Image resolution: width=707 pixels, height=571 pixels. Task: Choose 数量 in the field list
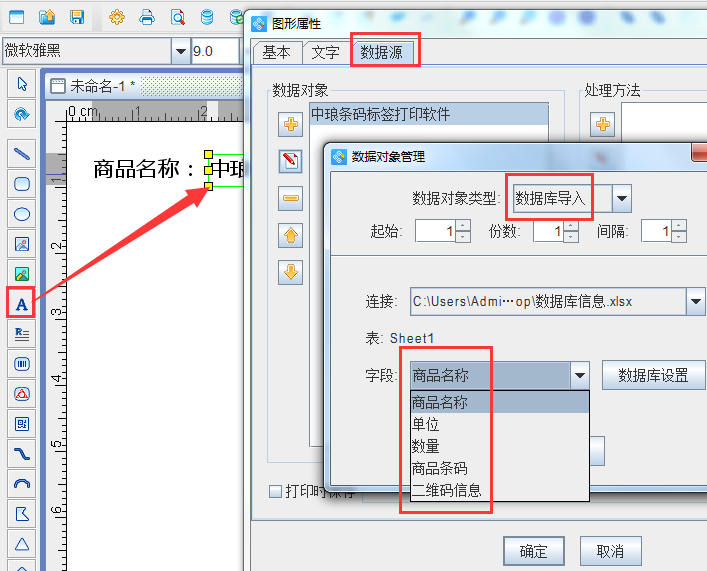pos(500,446)
